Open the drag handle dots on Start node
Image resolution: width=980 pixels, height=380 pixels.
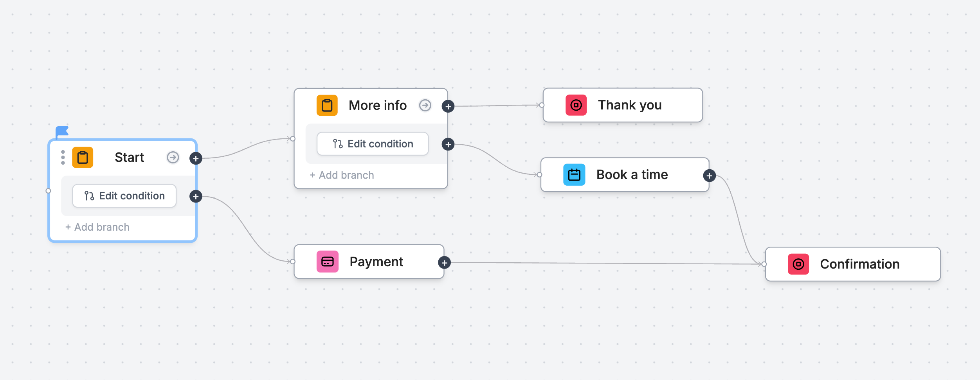tap(63, 158)
